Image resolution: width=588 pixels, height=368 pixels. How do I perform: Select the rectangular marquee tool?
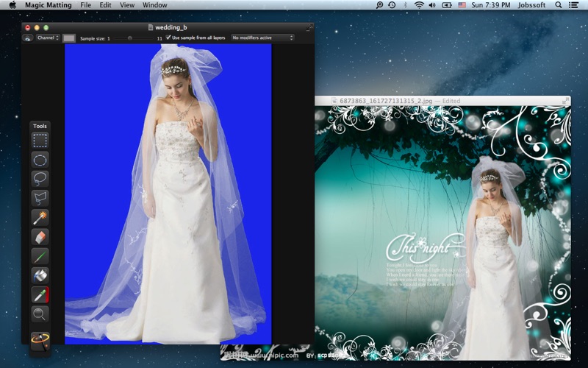click(x=40, y=141)
